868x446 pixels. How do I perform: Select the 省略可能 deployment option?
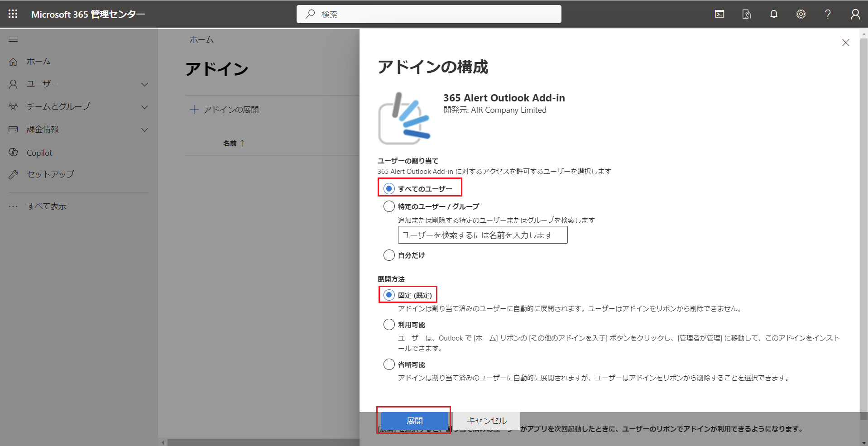pos(389,364)
